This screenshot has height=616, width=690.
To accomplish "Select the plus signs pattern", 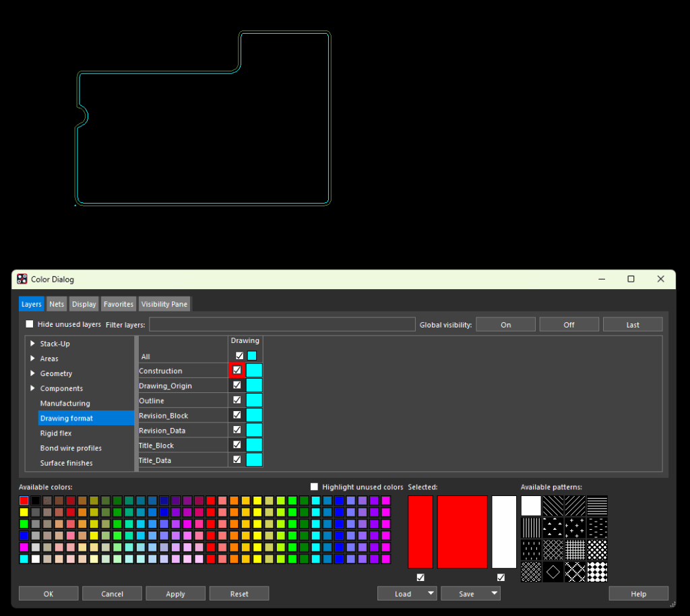I will tap(575, 528).
